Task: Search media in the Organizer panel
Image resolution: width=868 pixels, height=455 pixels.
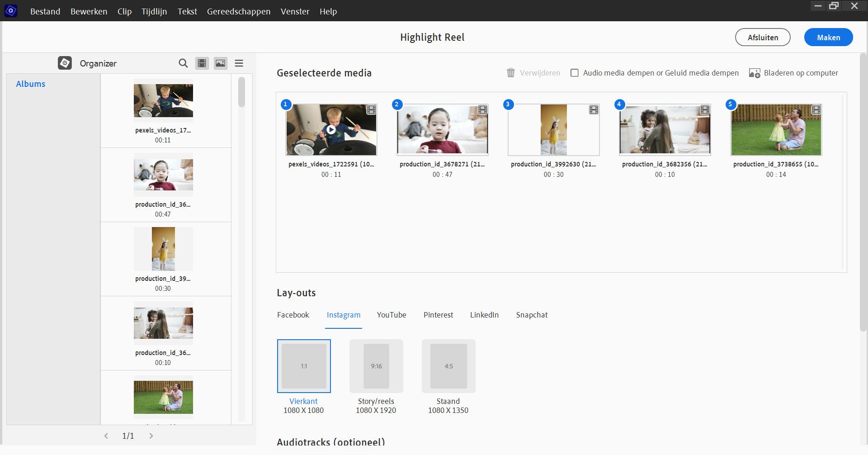Action: [183, 63]
